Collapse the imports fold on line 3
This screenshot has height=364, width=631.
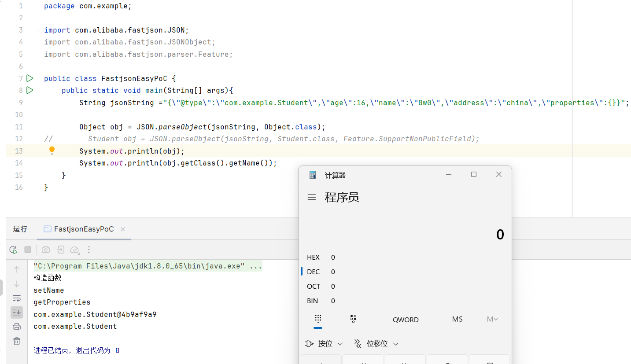coord(39,30)
